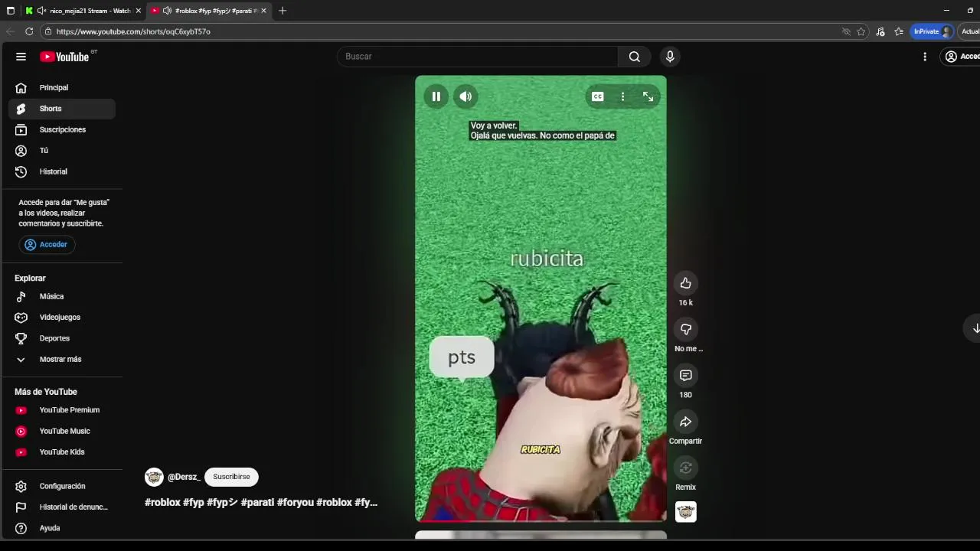The width and height of the screenshot is (980, 551).
Task: Go to the next Short with down arrow
Action: click(x=975, y=328)
